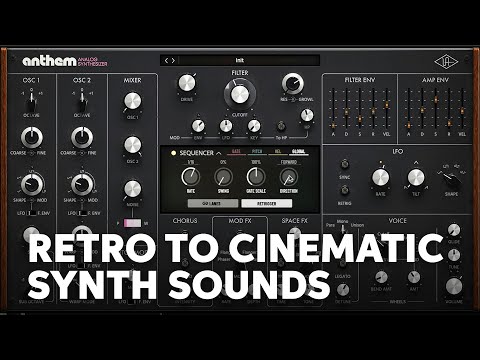480x360 pixels.
Task: Click the OSC 1 Coarse/Fine tuning knob
Action: coord(32,137)
